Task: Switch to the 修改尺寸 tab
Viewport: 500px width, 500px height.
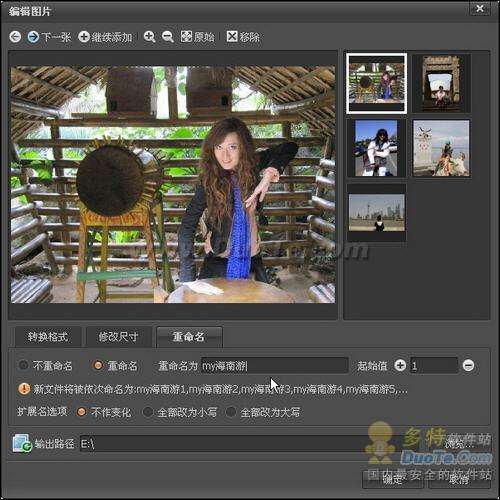Action: [x=118, y=337]
